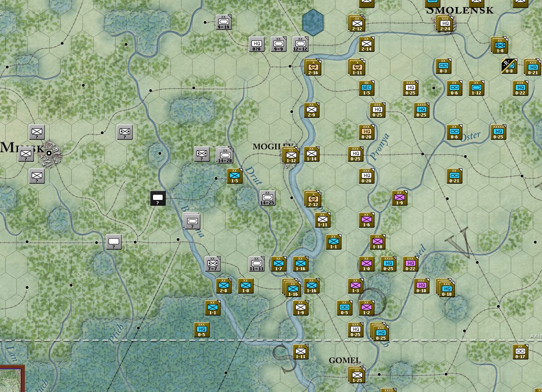Select the magenta infantry unit labeled 1-0
Image resolution: width=542 pixels, height=392 pixels.
(x=367, y=264)
